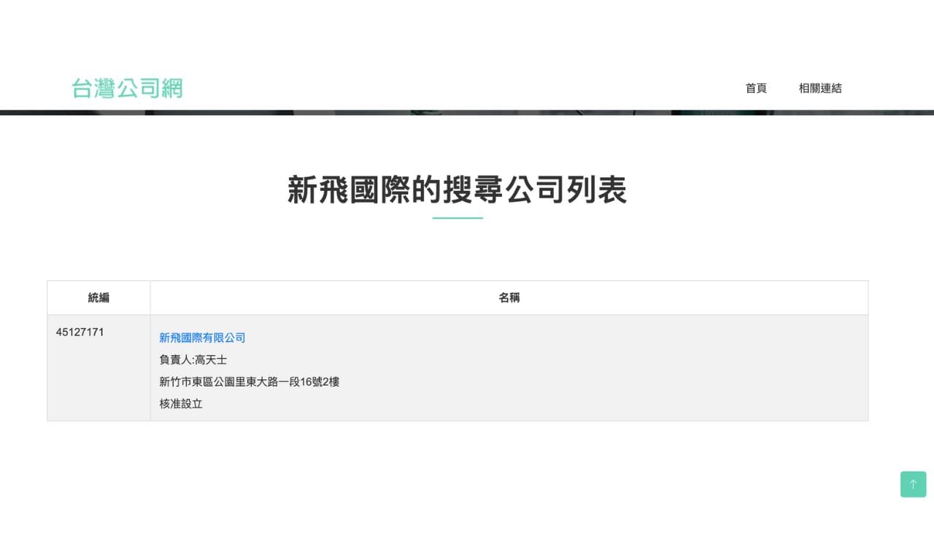This screenshot has height=560, width=934.
Task: Open the 台灣公司網 site logo
Action: pos(127,88)
